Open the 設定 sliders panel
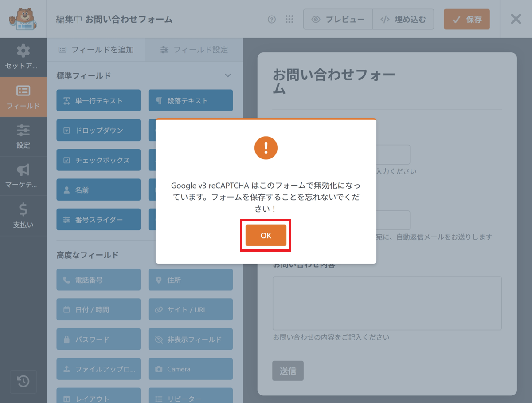 23,136
